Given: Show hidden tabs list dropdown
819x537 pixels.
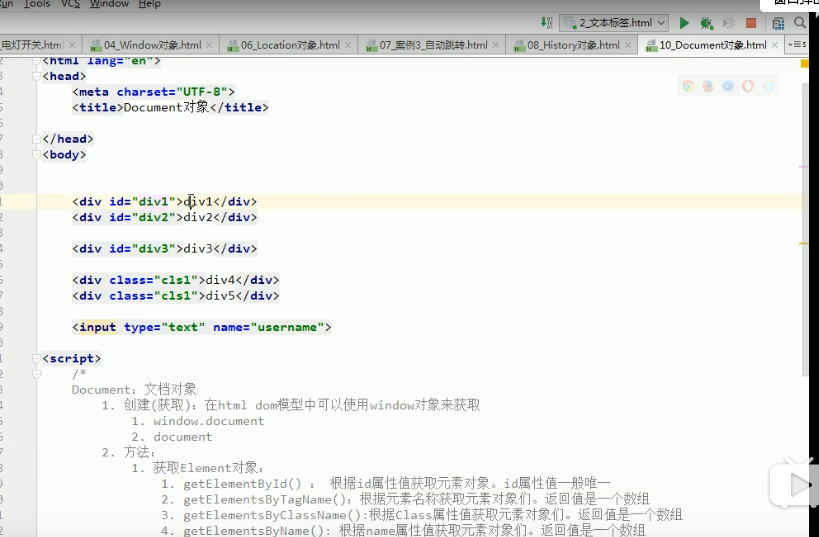Looking at the screenshot, I should pyautogui.click(x=797, y=45).
